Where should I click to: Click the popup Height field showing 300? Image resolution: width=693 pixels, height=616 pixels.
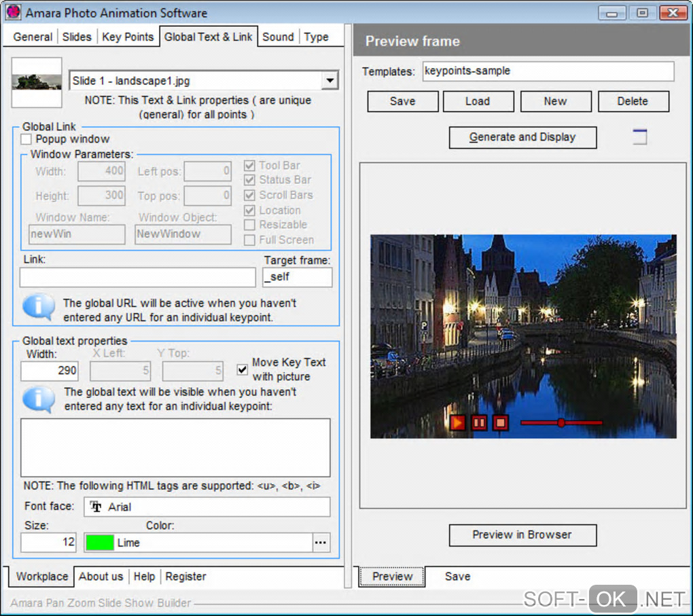102,196
